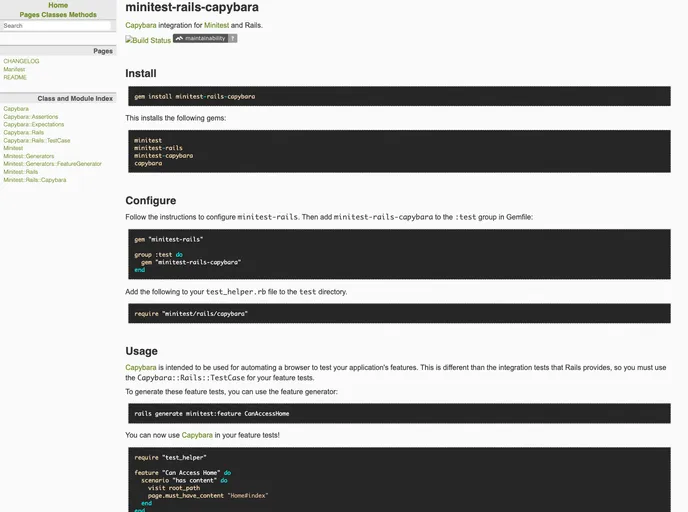Open Minitest::Generators::FeatureGenerator entry
Image resolution: width=688 pixels, height=512 pixels.
[53, 164]
